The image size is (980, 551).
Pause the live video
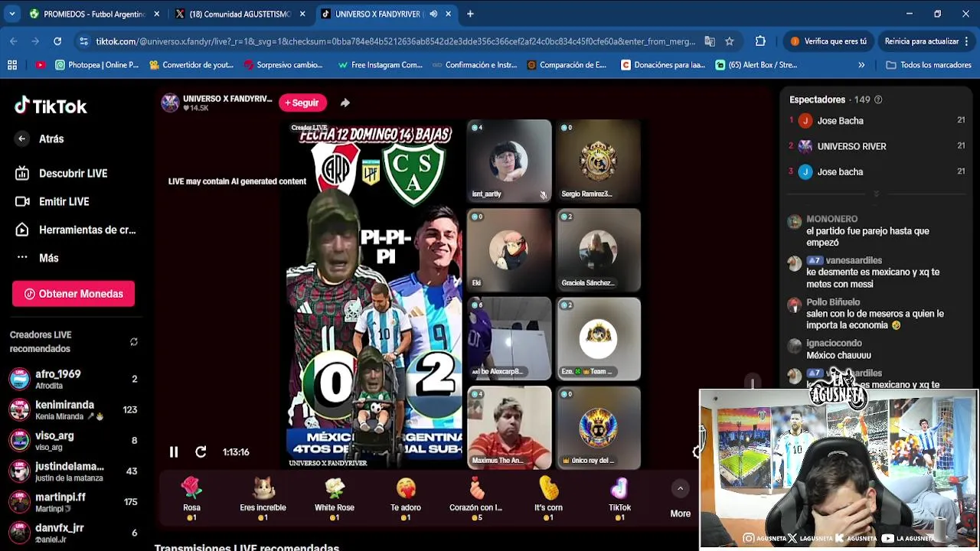coord(174,452)
